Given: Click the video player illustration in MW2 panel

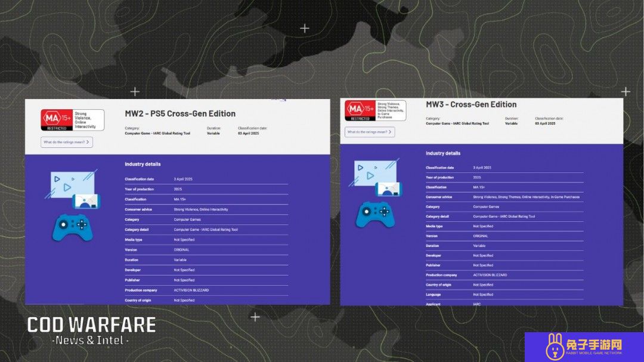Looking at the screenshot, I should (72, 184).
